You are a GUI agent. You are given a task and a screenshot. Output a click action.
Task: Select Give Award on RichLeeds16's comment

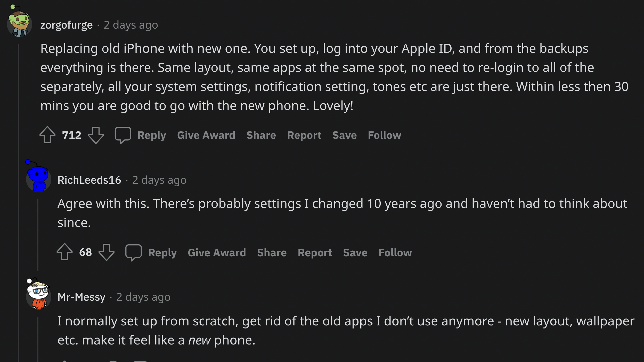(217, 252)
